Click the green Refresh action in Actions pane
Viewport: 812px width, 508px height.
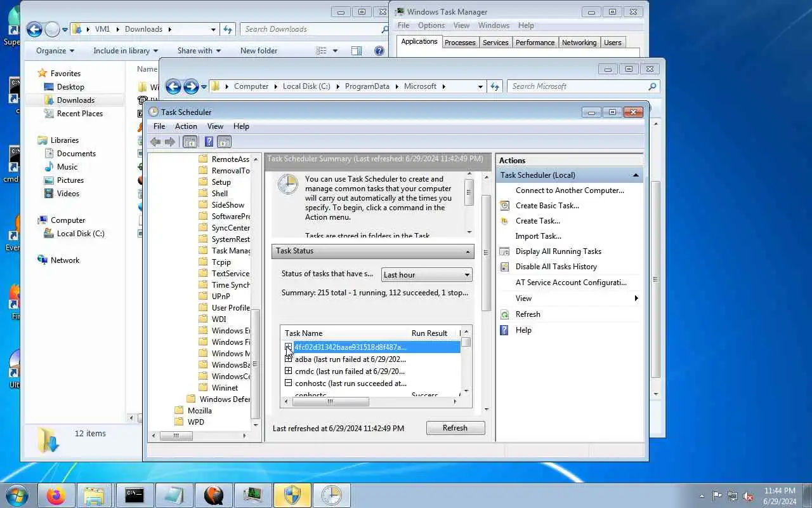tap(528, 314)
